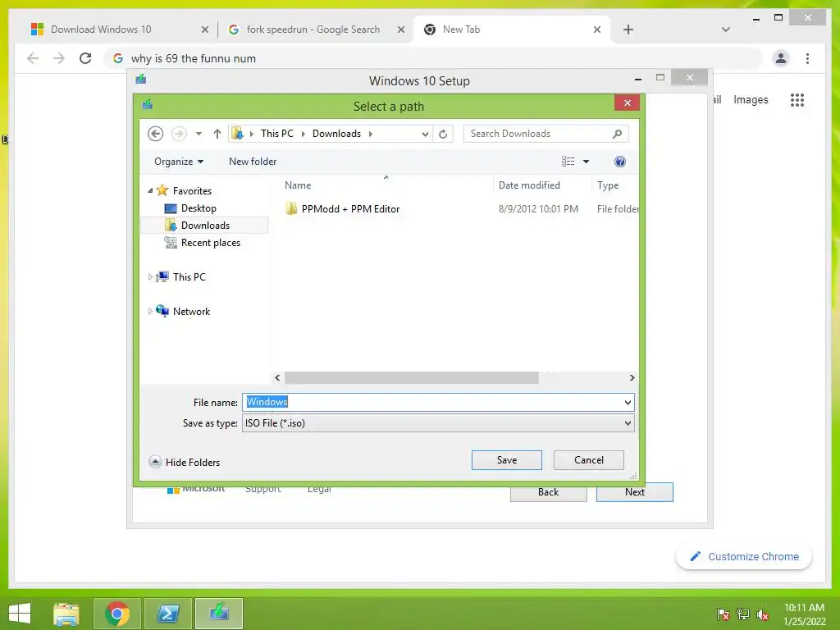Screen dimensions: 840x630
Task: Open the Organize menu
Action: (179, 162)
